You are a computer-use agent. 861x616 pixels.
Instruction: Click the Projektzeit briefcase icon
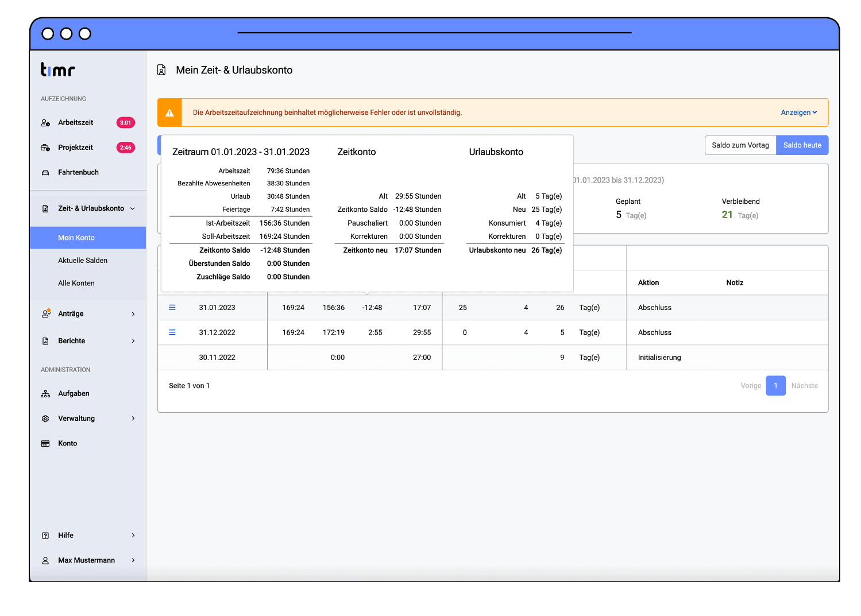(45, 148)
